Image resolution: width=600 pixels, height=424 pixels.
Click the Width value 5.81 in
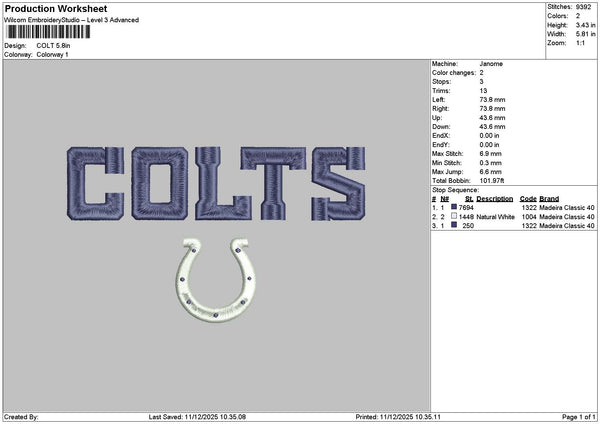click(585, 34)
